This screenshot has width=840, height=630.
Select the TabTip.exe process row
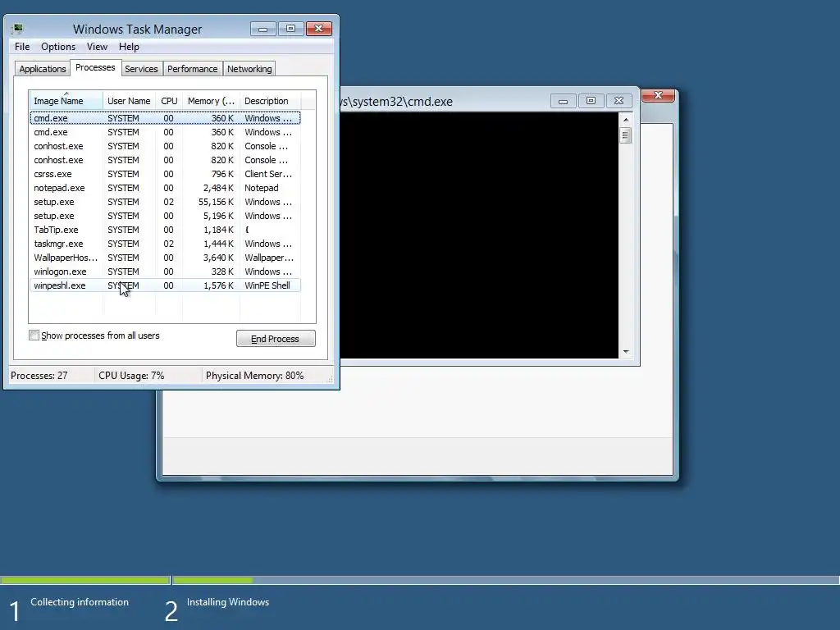(x=165, y=230)
